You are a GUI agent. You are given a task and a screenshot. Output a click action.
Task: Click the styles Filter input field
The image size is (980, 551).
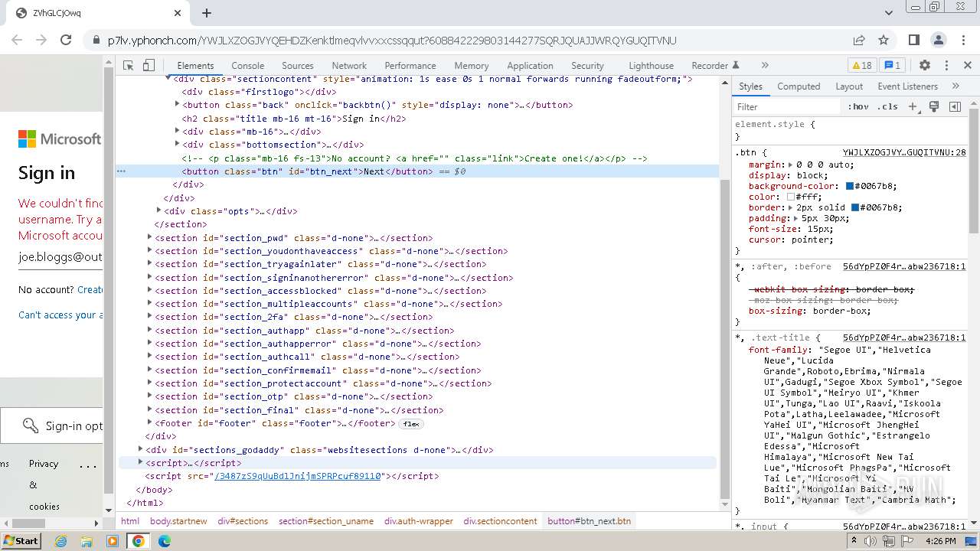tap(787, 107)
